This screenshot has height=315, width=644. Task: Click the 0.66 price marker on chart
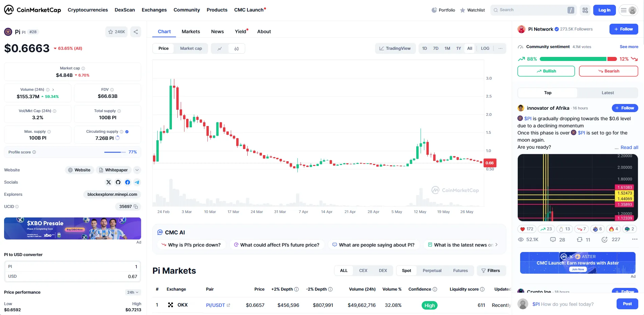coord(490,163)
